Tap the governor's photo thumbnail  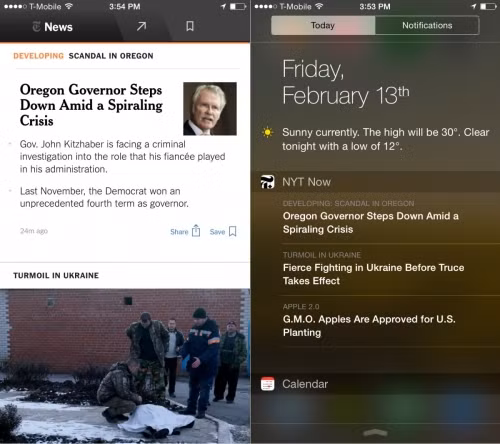coord(210,109)
